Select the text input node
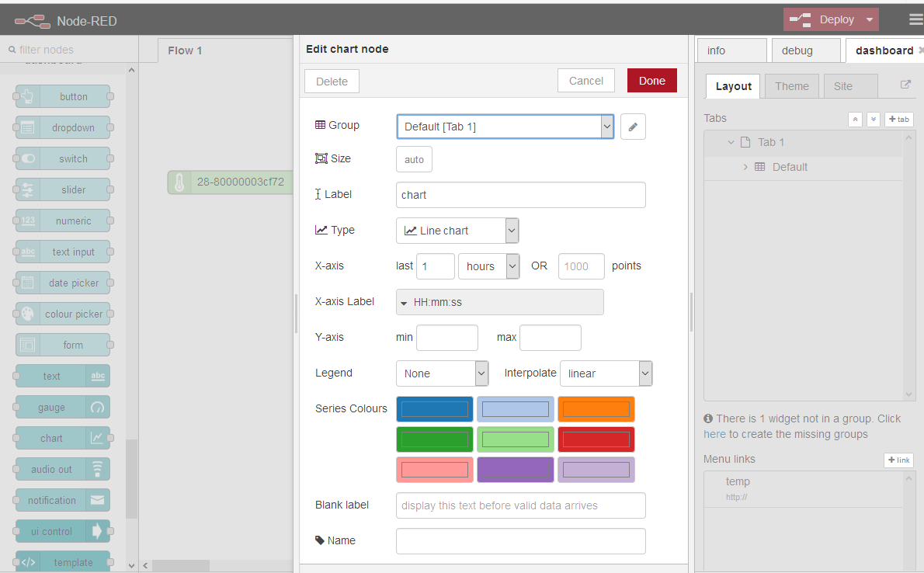The image size is (924, 573). tap(63, 252)
